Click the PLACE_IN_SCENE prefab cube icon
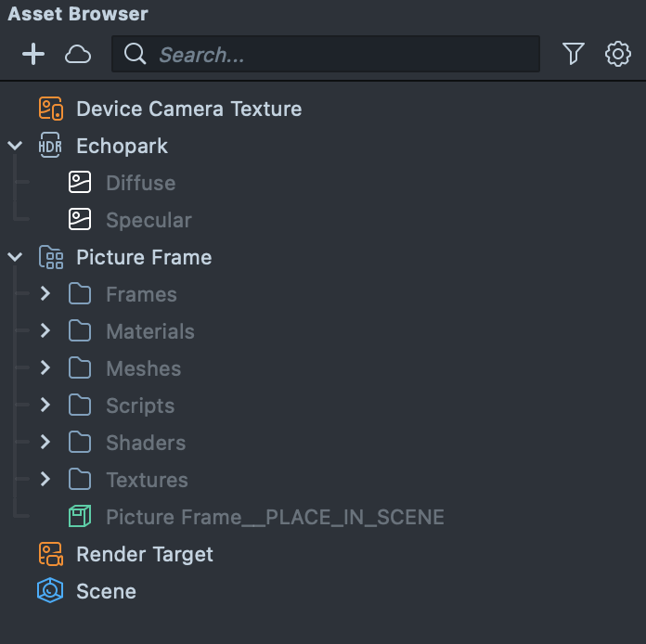Screen dimensions: 646x644 (x=81, y=517)
